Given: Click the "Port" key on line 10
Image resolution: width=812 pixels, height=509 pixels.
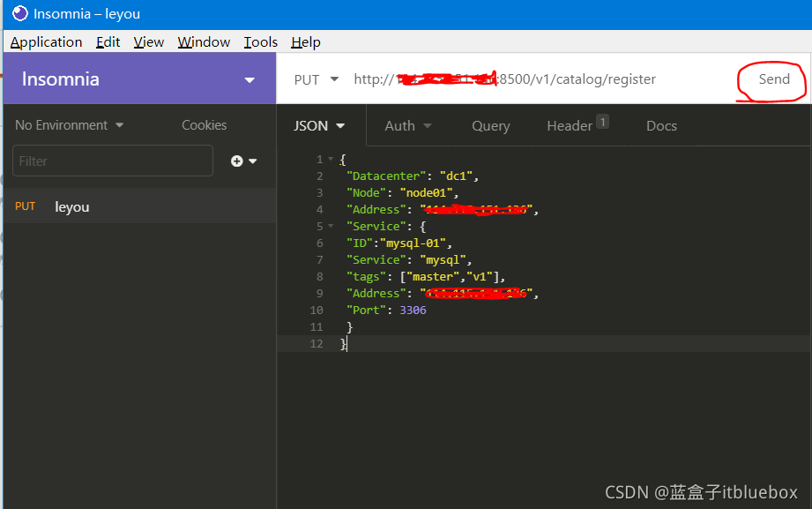Looking at the screenshot, I should pos(366,310).
